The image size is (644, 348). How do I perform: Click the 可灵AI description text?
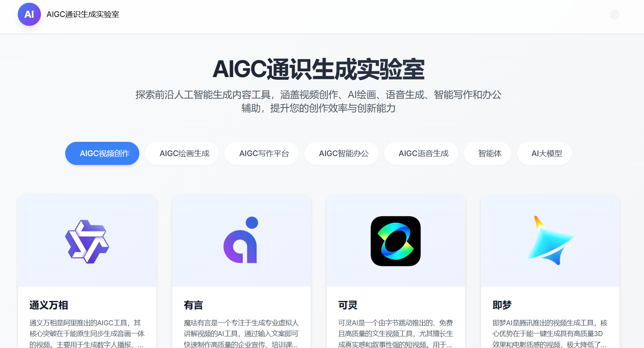[396, 333]
